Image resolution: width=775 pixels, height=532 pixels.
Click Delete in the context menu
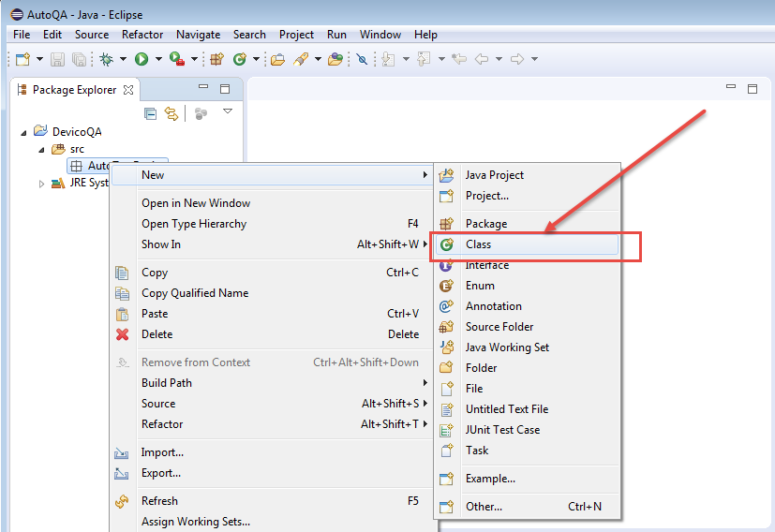(x=272, y=334)
